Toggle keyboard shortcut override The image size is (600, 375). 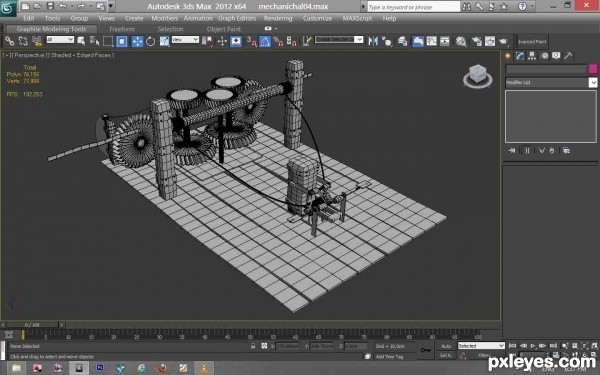pos(236,41)
